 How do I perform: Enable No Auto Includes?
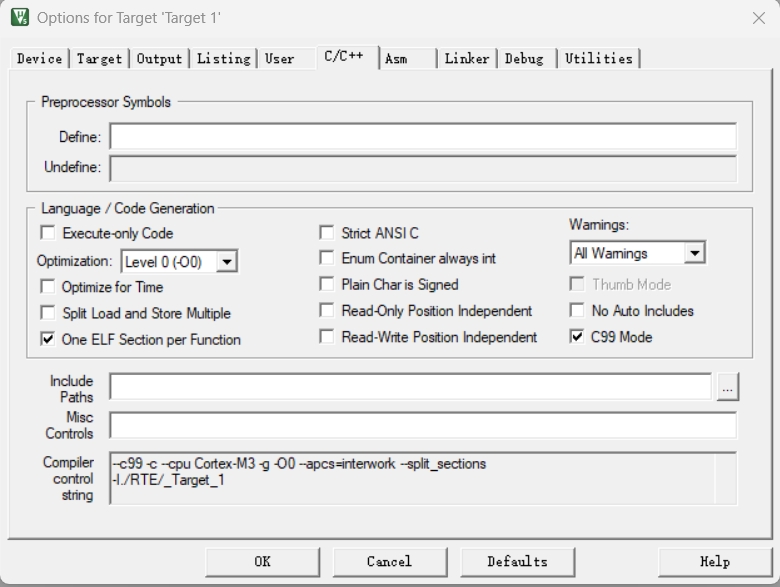[577, 310]
